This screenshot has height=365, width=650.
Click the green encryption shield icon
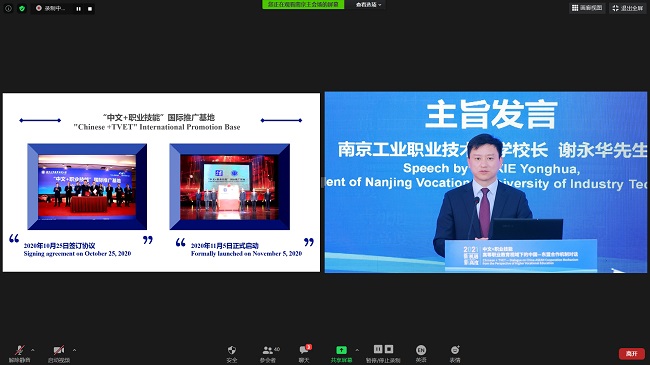[22, 8]
